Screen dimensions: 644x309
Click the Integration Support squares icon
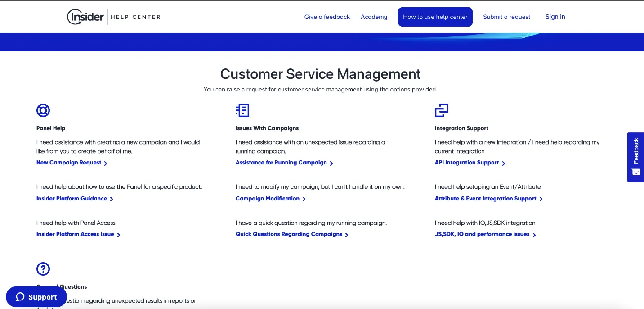[x=442, y=110]
